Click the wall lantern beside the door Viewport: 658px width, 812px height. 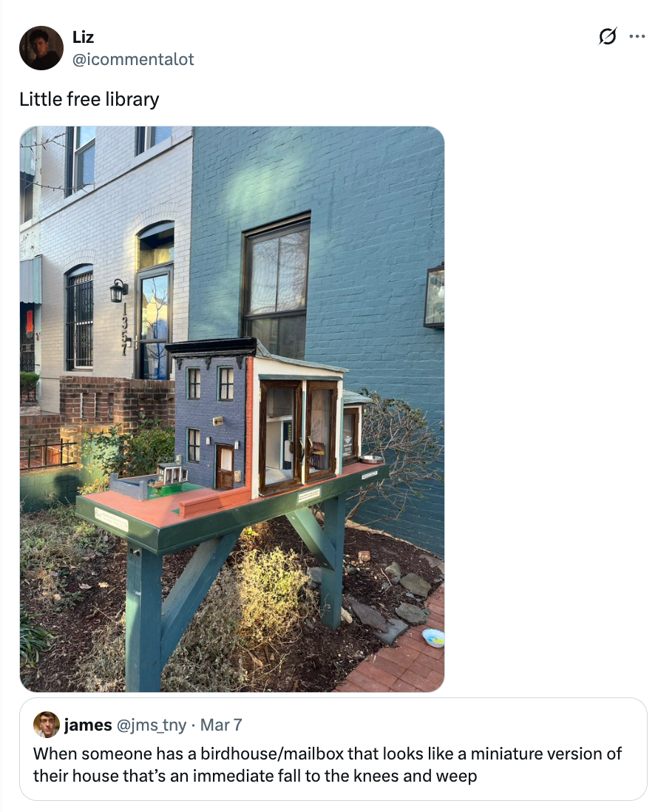[118, 291]
